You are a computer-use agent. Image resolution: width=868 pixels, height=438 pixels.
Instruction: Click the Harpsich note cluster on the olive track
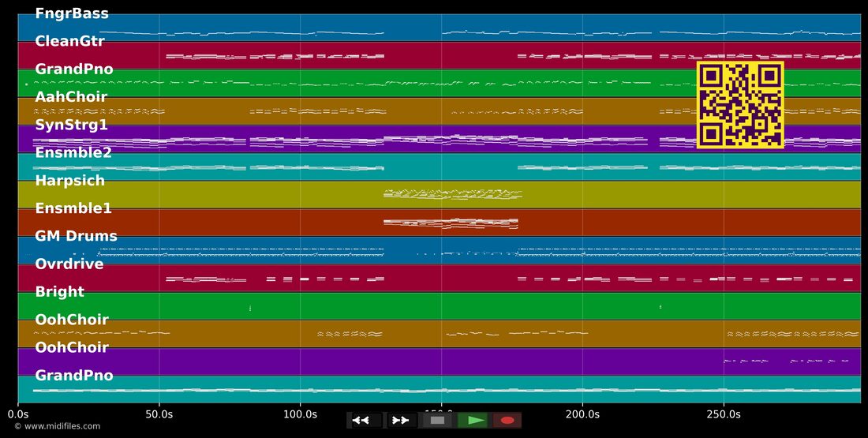pos(453,194)
